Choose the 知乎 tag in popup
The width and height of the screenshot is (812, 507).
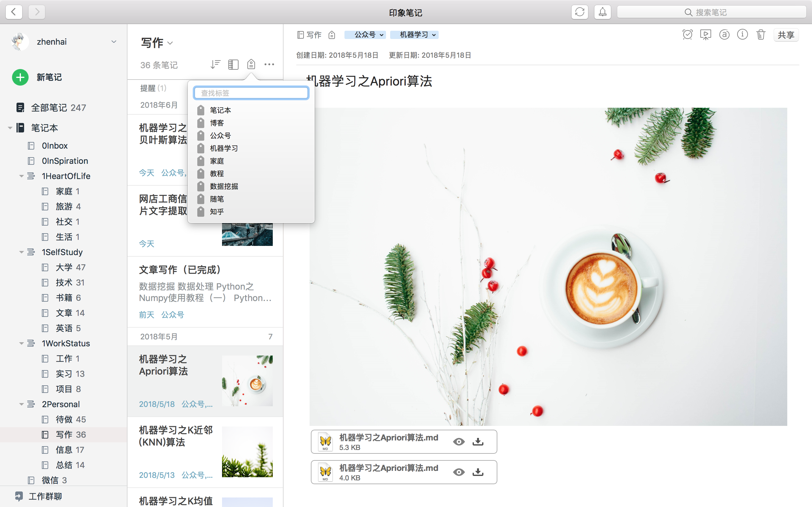[x=217, y=212]
